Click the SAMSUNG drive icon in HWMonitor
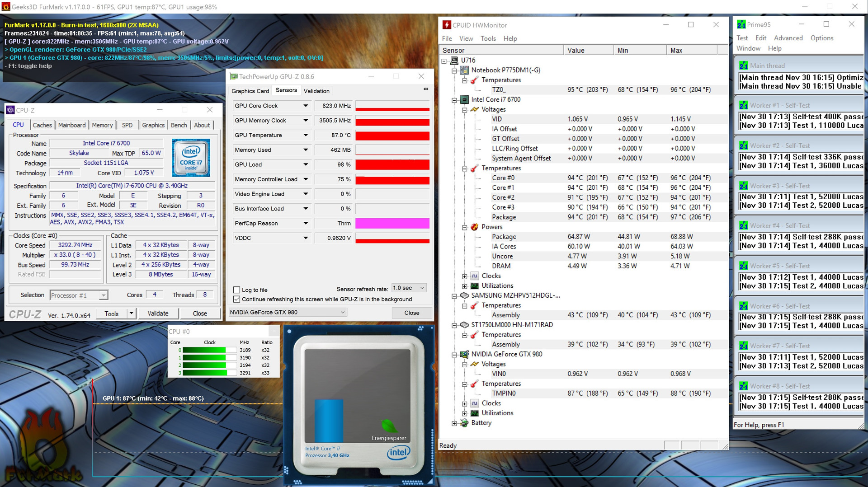Image resolution: width=868 pixels, height=487 pixels. [464, 295]
